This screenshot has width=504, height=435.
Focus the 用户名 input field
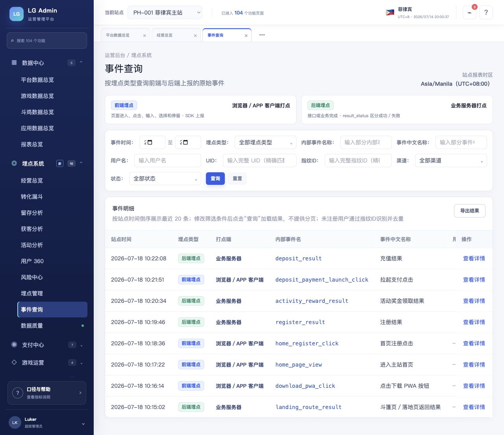pyautogui.click(x=168, y=160)
